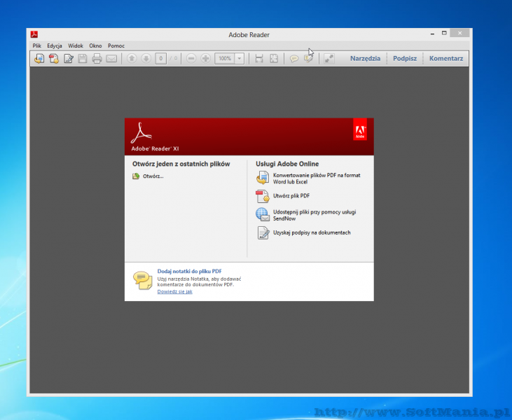The image size is (512, 420).
Task: Click the highlight text toolbar icon
Action: (308, 59)
